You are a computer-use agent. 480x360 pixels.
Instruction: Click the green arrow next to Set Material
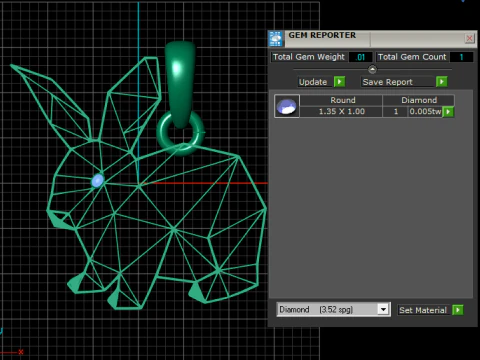pyautogui.click(x=458, y=310)
